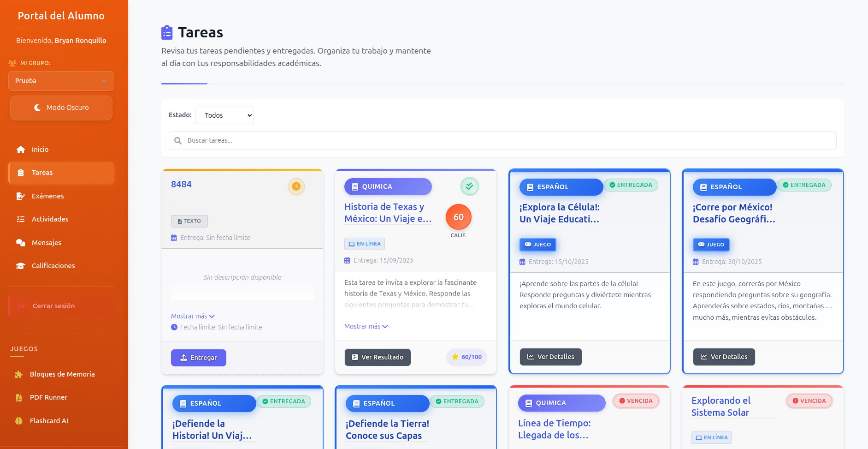This screenshot has width=868, height=449.
Task: Open Actividades via its checklist icon
Action: pos(21,219)
